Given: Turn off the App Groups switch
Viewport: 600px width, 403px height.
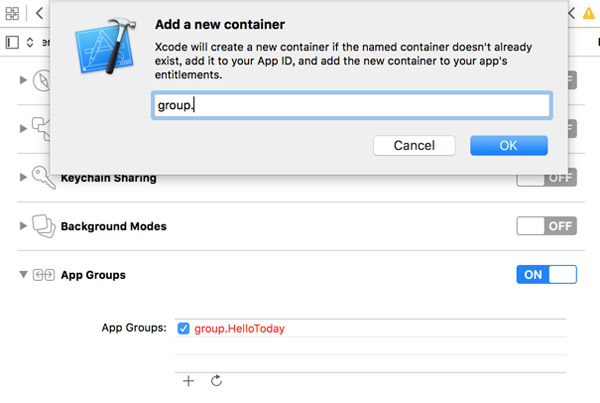Looking at the screenshot, I should (547, 274).
